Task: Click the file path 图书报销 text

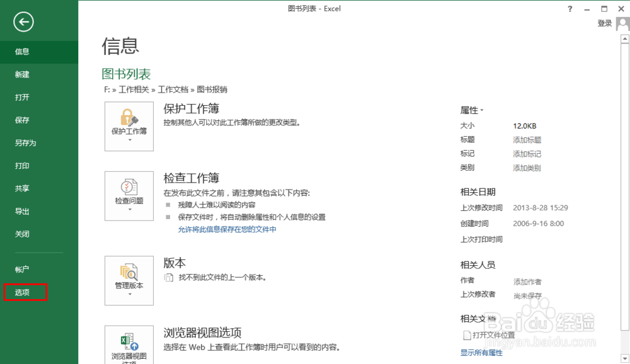Action: [212, 89]
